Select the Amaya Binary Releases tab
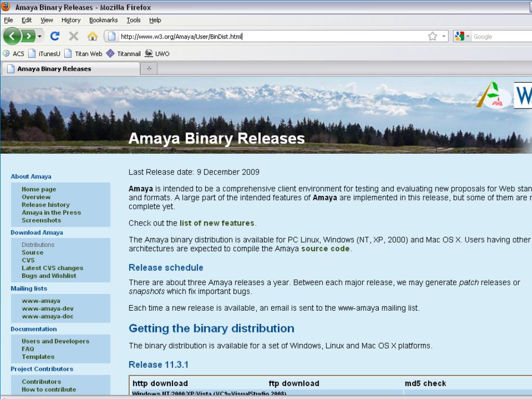This screenshot has width=532, height=399. coord(71,69)
